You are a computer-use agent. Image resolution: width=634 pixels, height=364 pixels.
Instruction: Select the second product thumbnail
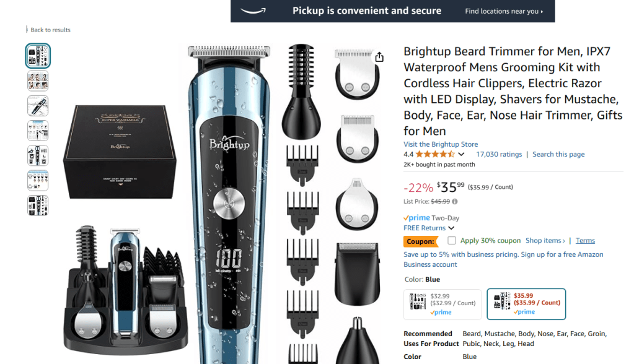pyautogui.click(x=38, y=81)
